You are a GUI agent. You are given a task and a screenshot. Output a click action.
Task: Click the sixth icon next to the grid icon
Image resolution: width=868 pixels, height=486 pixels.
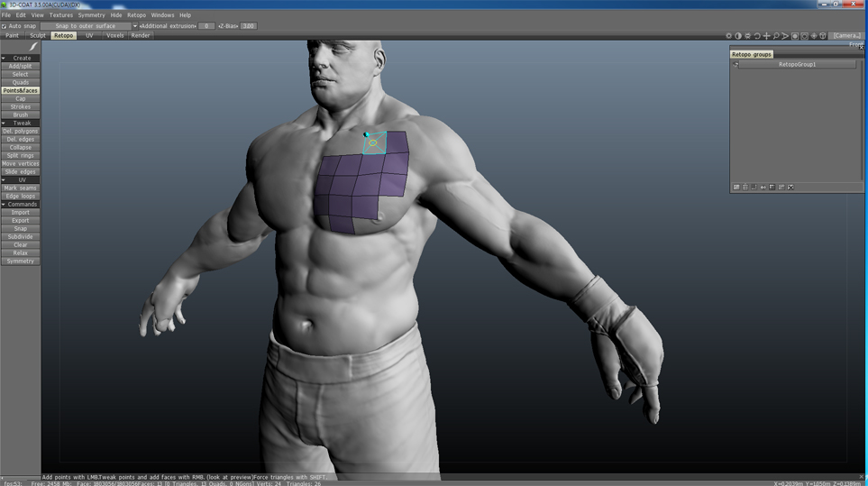[x=781, y=187]
